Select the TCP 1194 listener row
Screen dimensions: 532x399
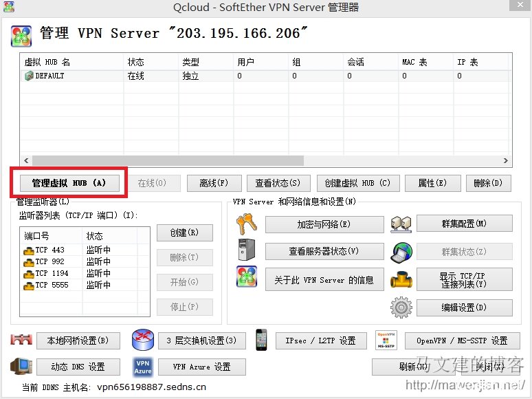coord(85,273)
